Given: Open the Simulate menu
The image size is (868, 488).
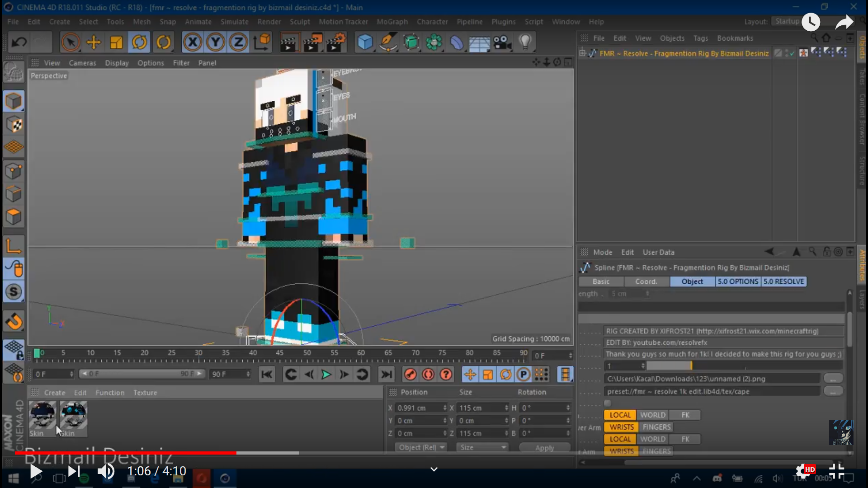Looking at the screenshot, I should pos(234,22).
